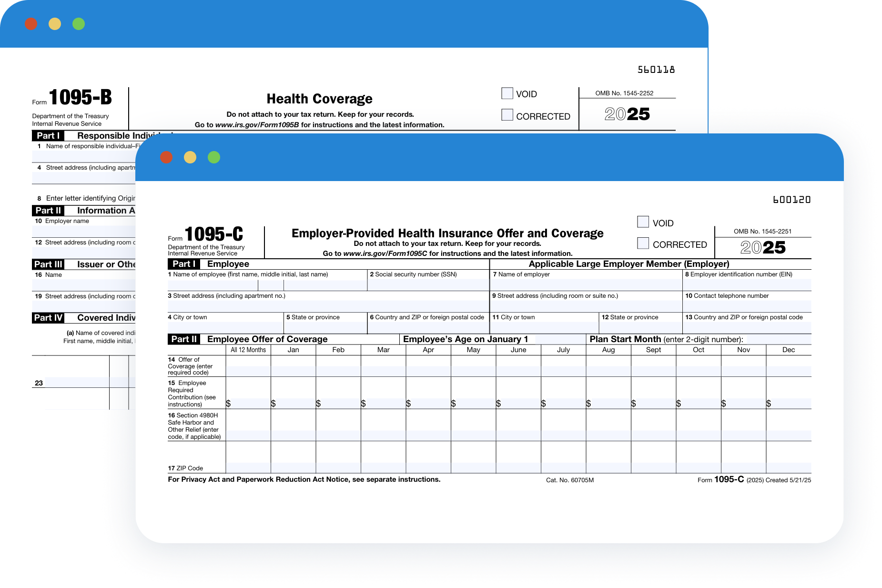Open the www.irs.gov/Form1095B link
Viewport: 882px width, 588px height.
coord(257,125)
